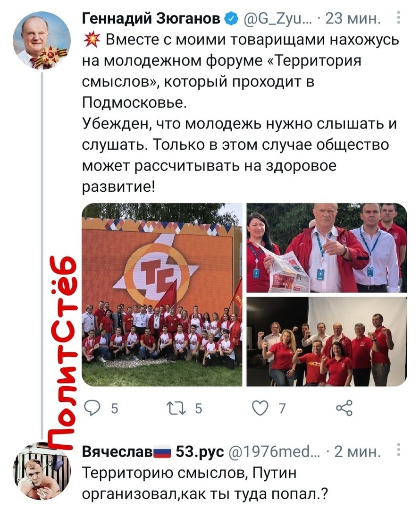Open the reply comment icon on Zyuganov's tweet
This screenshot has width=420, height=510.
point(92,408)
